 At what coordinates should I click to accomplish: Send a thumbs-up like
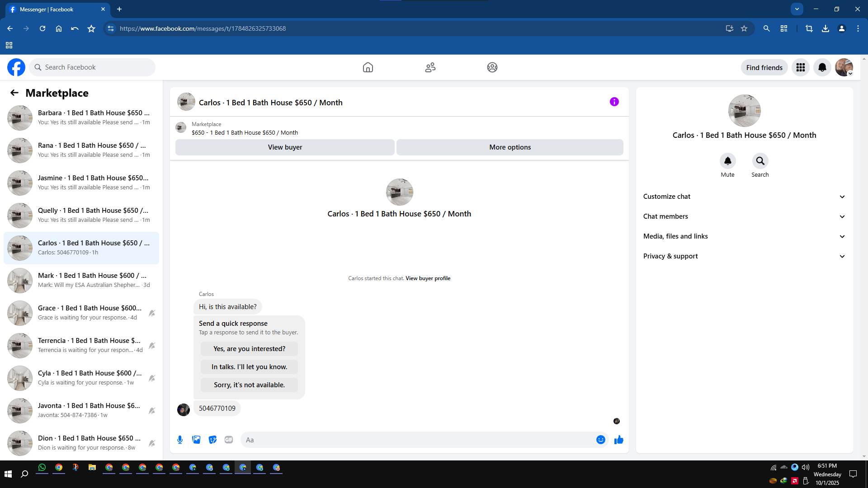click(619, 440)
